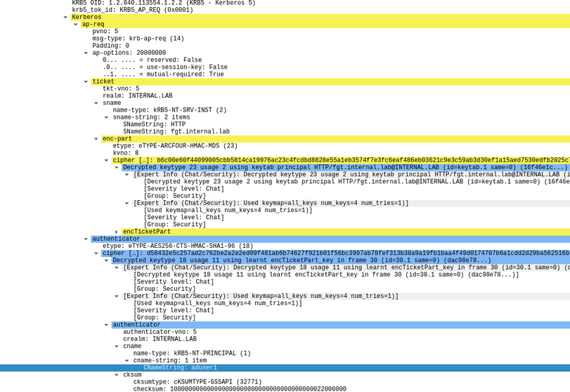Collapse cname-string: 1 item arrow
570x392 pixels.
pos(127,361)
